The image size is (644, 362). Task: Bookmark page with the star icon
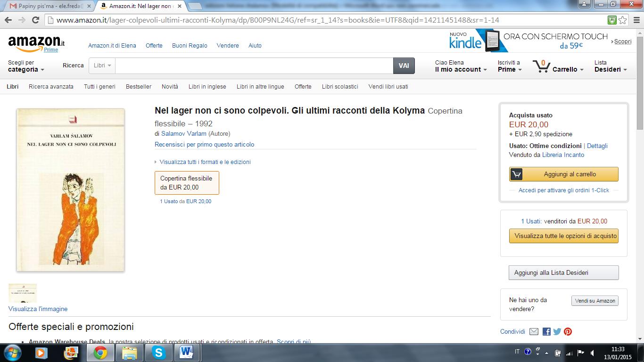coord(623,20)
